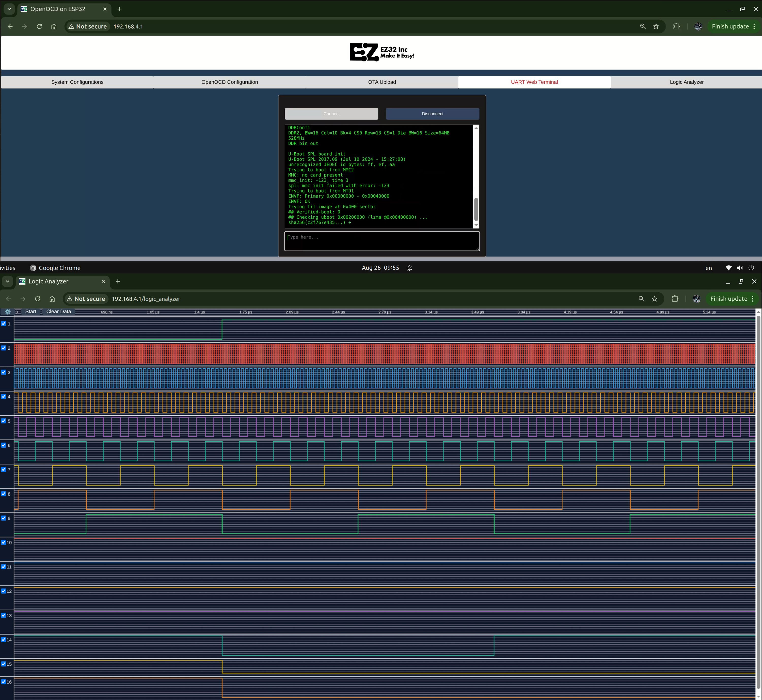Click the logic analyzer settings gear icon
This screenshot has width=762, height=700.
point(8,312)
